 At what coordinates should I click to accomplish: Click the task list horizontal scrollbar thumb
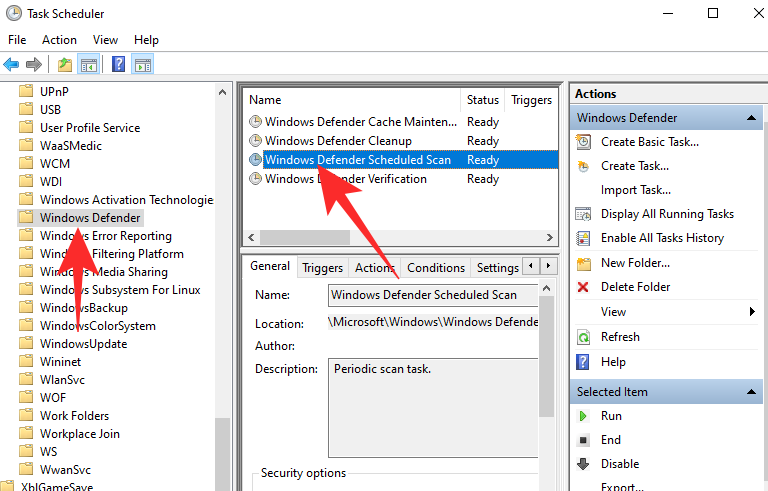305,238
